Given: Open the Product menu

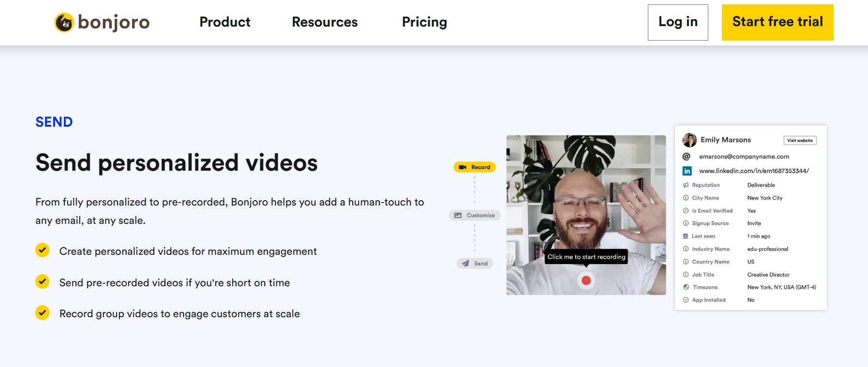Looking at the screenshot, I should 225,22.
